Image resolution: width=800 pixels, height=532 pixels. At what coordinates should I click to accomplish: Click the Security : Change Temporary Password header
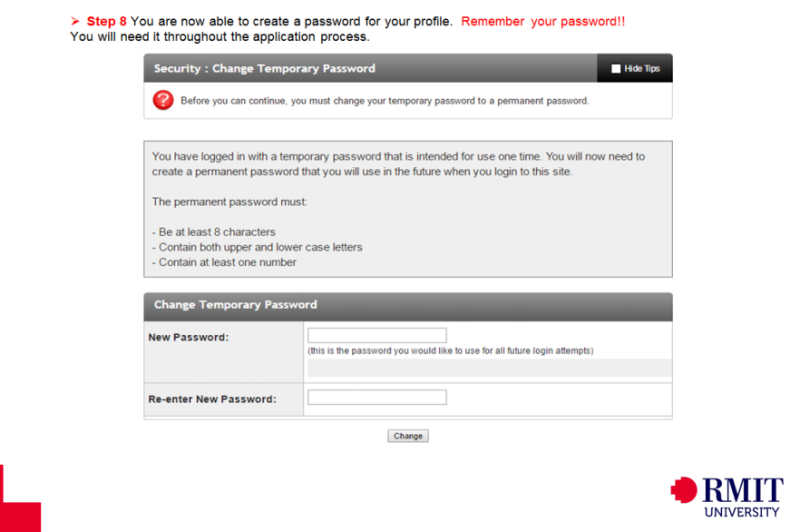265,69
